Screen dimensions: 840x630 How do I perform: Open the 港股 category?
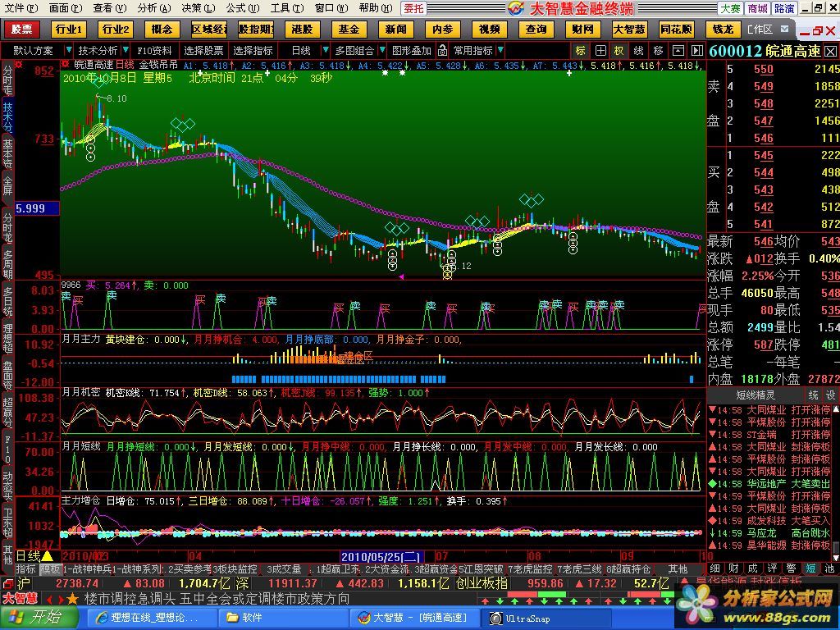click(x=302, y=29)
